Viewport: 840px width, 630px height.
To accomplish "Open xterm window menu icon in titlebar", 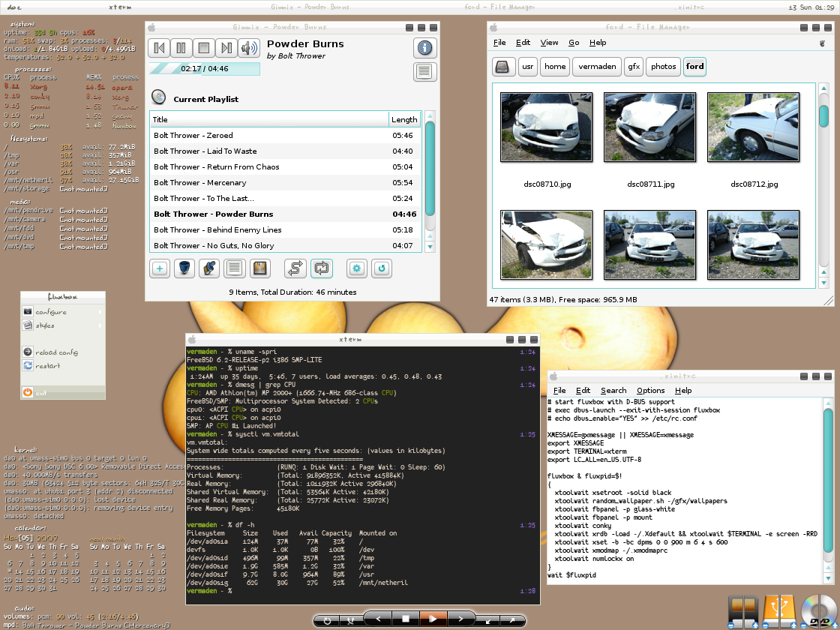I will click(192, 339).
